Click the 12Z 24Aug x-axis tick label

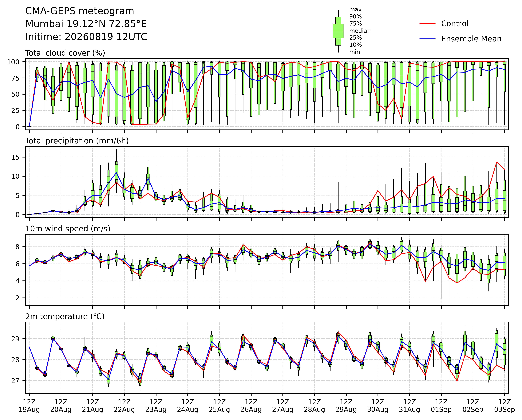pyautogui.click(x=188, y=406)
